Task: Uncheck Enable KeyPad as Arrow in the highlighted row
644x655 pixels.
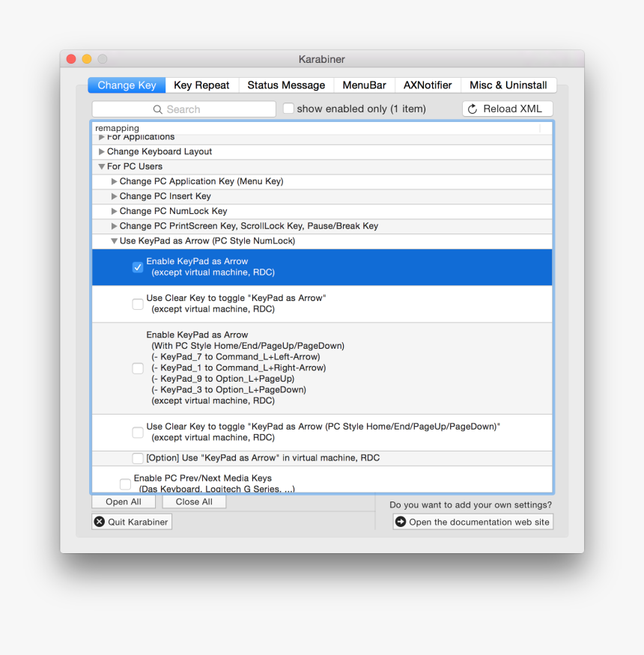Action: pyautogui.click(x=138, y=267)
